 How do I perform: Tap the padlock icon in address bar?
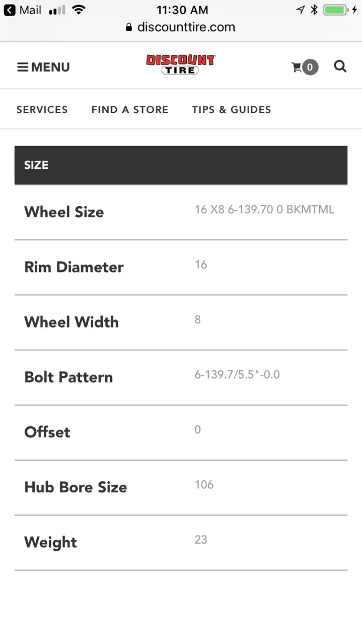coord(129,27)
